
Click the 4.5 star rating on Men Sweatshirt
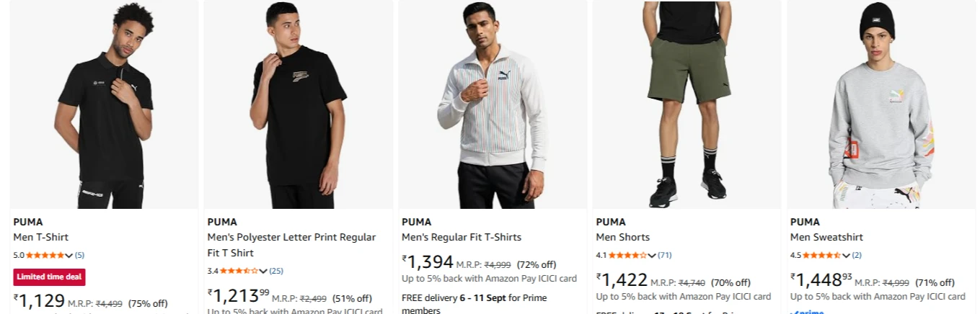(821, 255)
